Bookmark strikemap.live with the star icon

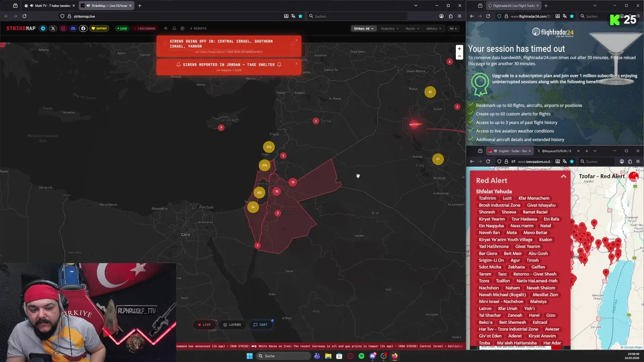pos(300,16)
